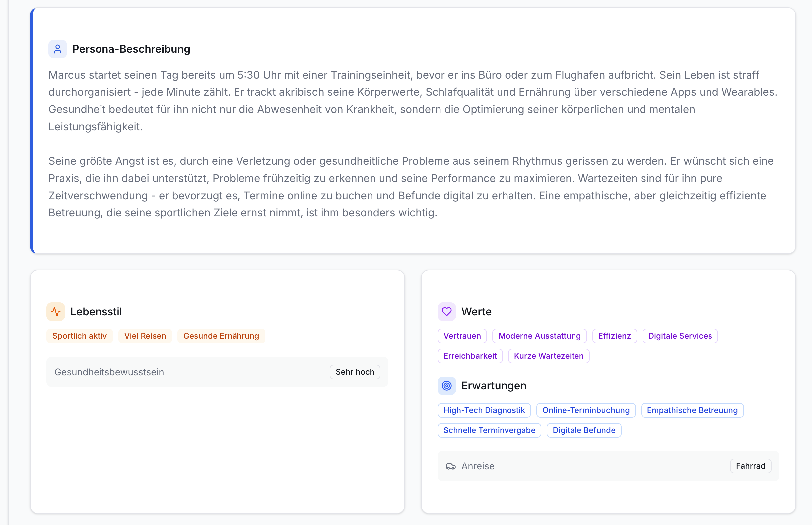Choose the 'Schnelle Terminvergabe' expectation tag

[489, 430]
